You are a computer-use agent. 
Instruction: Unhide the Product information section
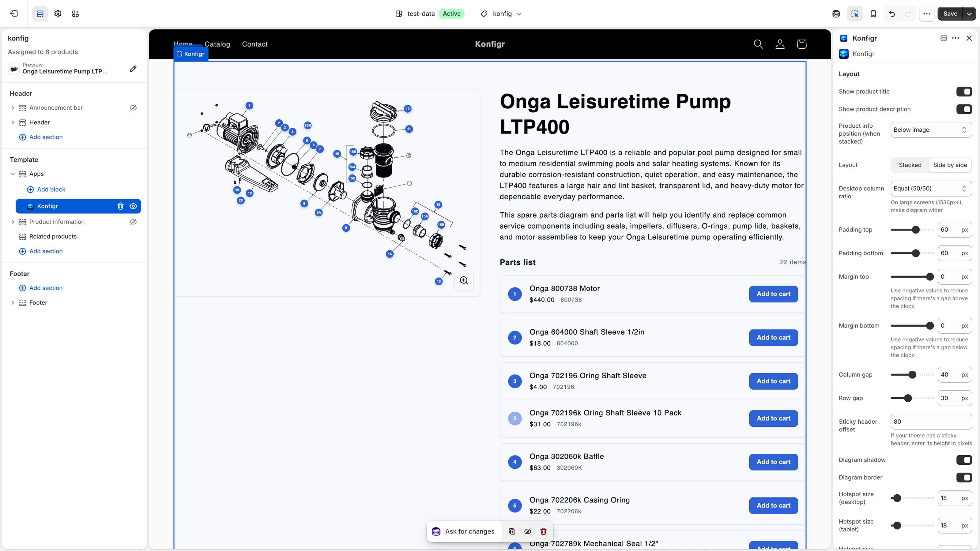(133, 222)
